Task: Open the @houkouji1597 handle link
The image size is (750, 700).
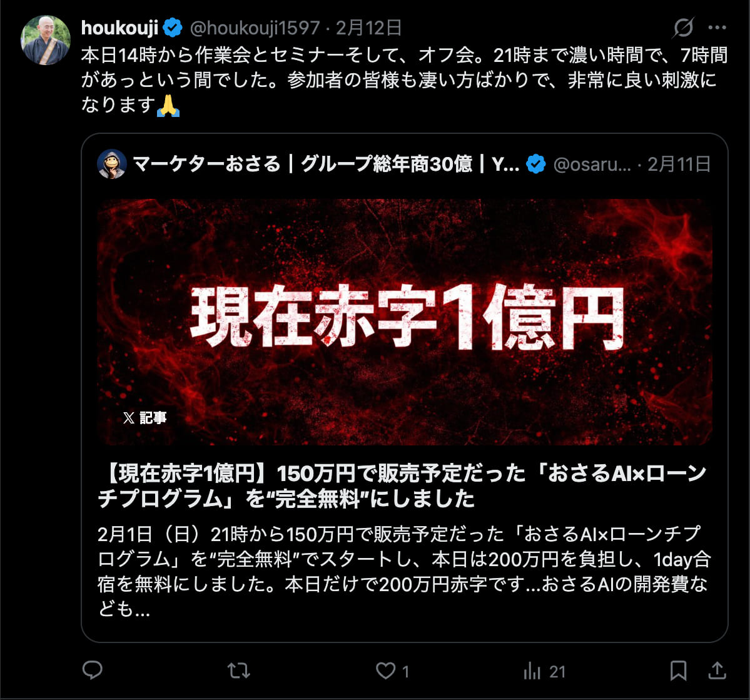Action: coord(255,28)
